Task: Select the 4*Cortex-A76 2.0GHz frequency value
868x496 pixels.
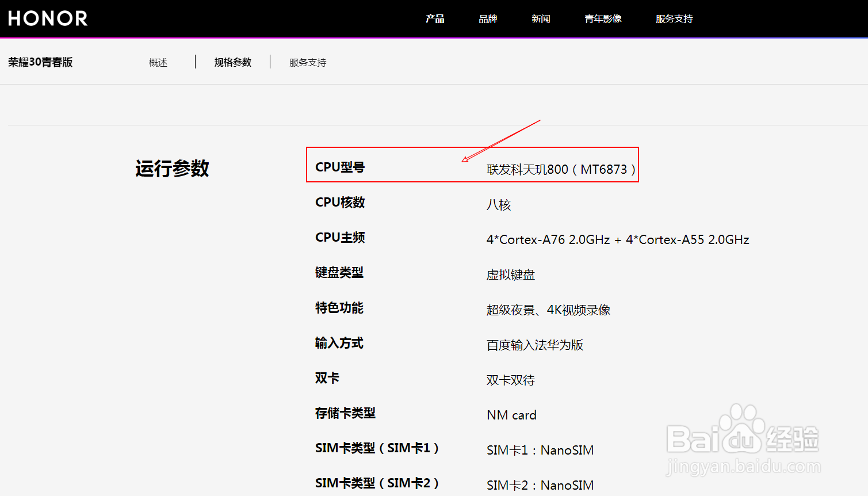Action: tap(618, 239)
